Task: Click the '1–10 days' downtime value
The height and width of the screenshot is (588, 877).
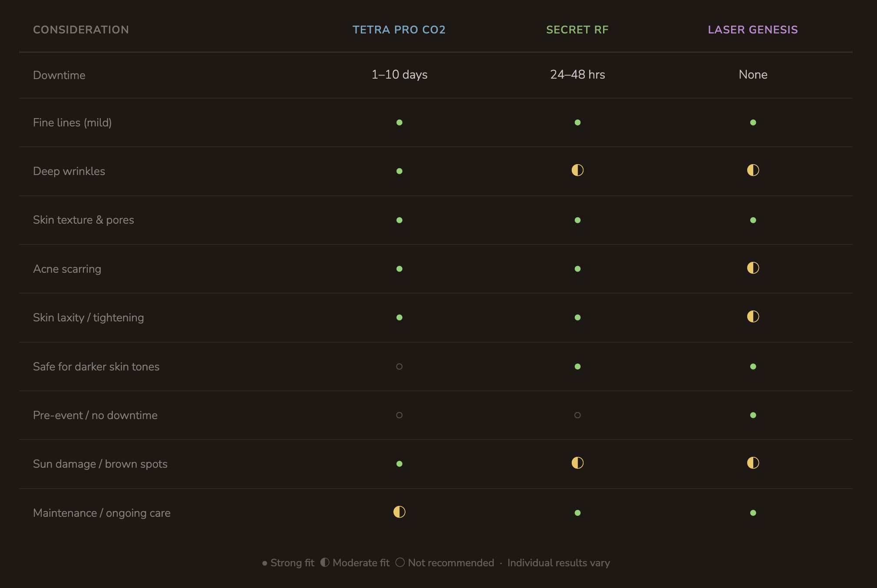Action: (399, 75)
